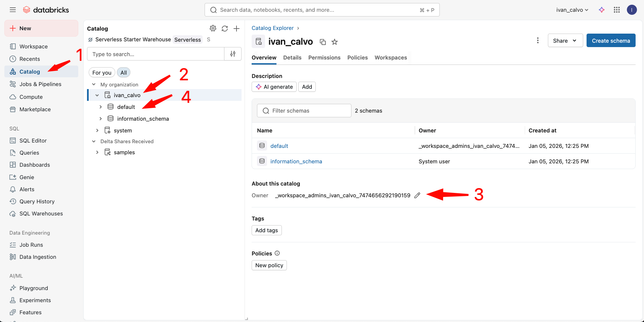The width and height of the screenshot is (644, 322).
Task: Click the Create schema button
Action: click(611, 41)
